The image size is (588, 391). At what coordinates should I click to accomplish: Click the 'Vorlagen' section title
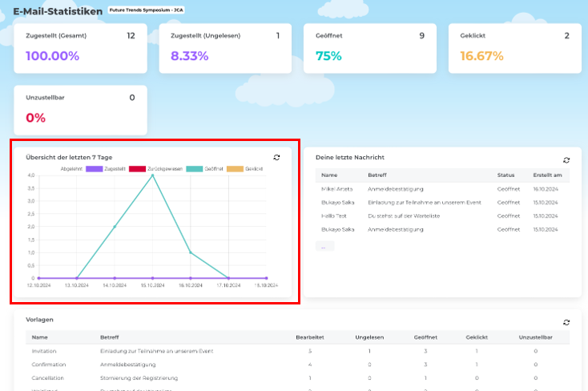39,320
